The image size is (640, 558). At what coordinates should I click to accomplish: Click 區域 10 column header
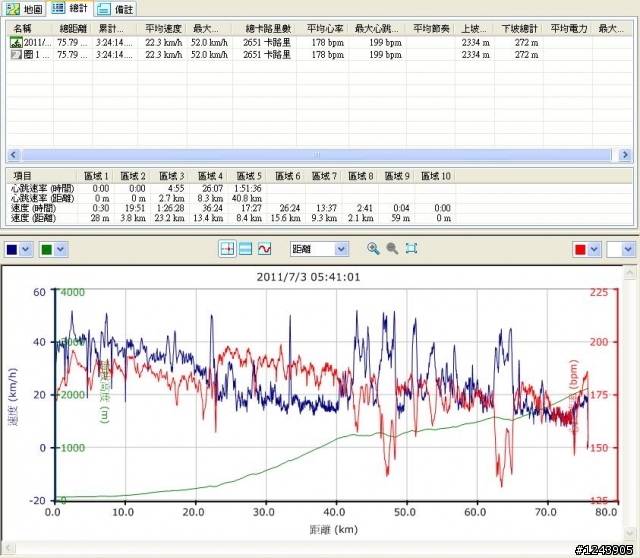[436, 176]
